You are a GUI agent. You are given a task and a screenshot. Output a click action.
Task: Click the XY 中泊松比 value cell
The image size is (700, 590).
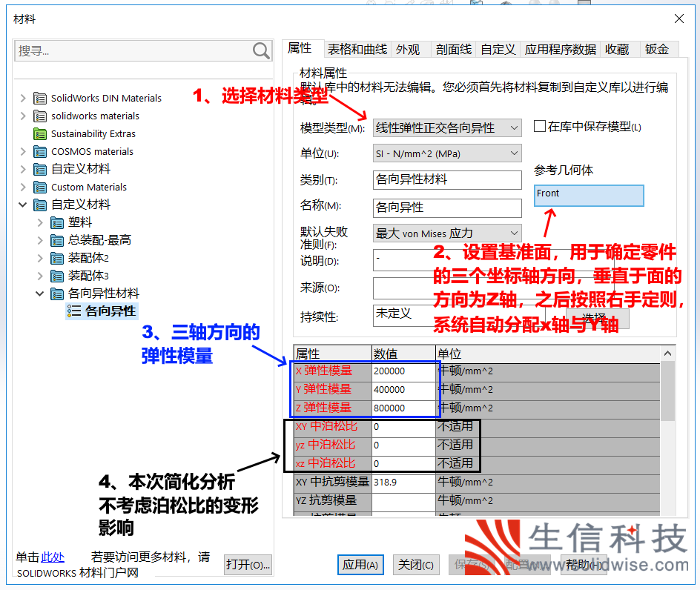pyautogui.click(x=403, y=427)
